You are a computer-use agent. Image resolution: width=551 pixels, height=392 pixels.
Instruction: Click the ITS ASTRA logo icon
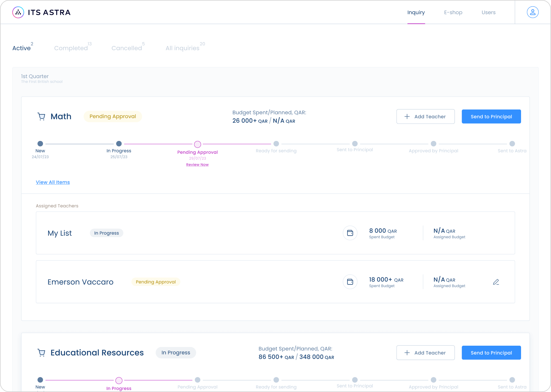pos(18,12)
